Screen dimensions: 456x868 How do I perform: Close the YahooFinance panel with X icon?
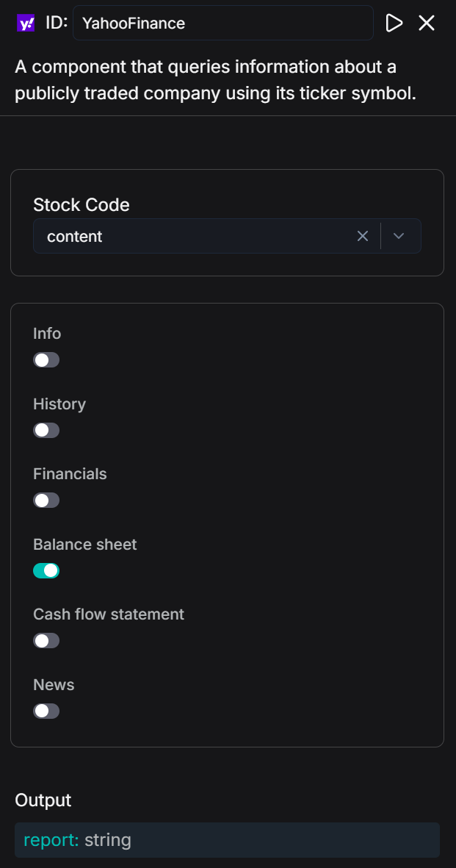(427, 24)
